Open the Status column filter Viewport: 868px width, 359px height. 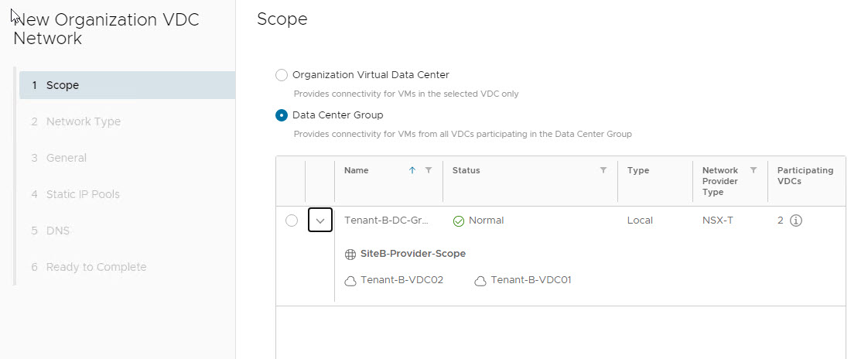point(603,170)
